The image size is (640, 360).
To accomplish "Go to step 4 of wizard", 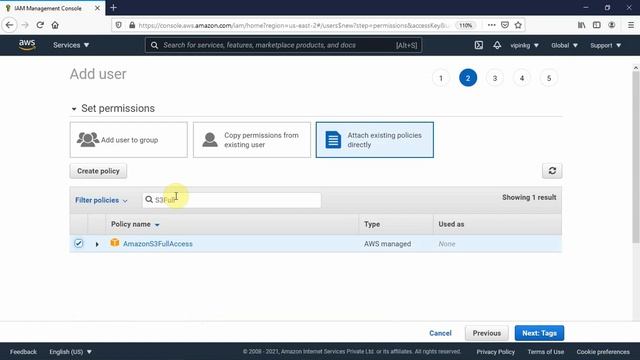I will coord(522,78).
